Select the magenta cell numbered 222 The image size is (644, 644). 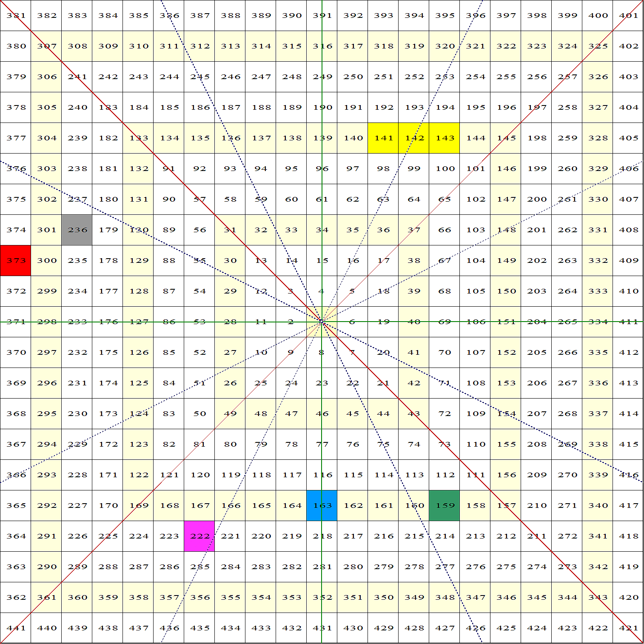[x=199, y=536]
